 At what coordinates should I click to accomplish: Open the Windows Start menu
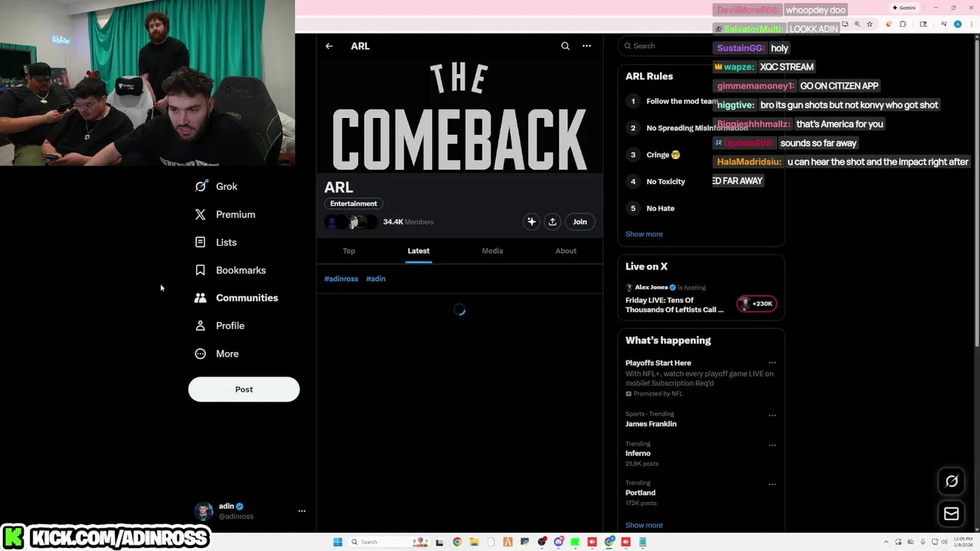pos(338,542)
